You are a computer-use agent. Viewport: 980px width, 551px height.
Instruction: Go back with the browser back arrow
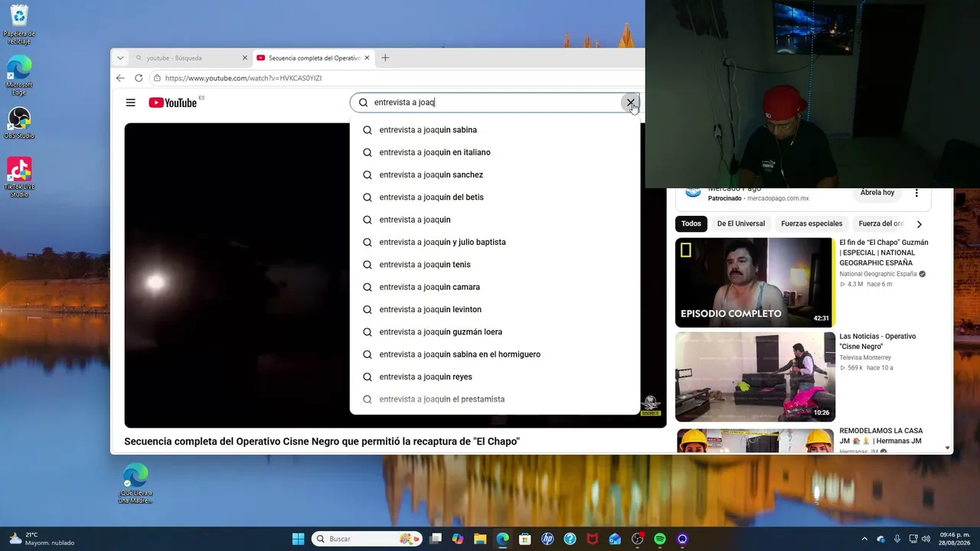(x=120, y=78)
